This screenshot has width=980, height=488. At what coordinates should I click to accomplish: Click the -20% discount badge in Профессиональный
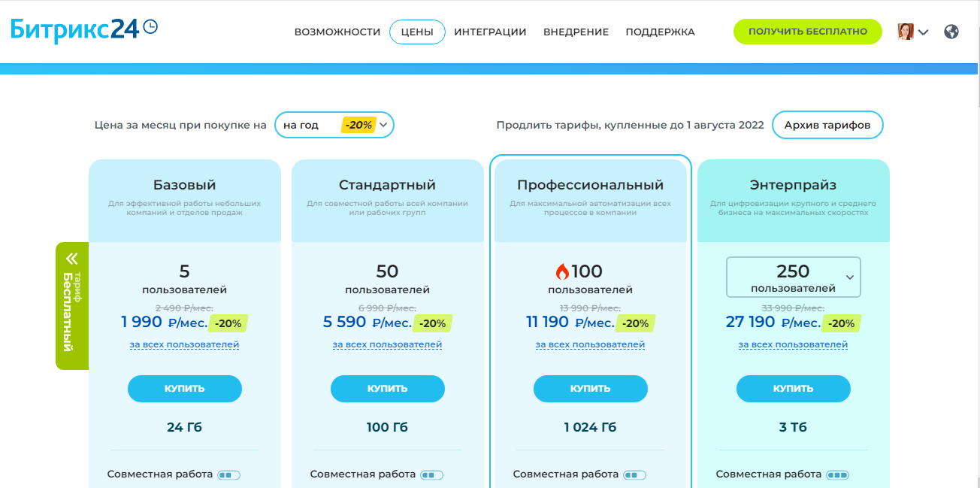[x=635, y=323]
